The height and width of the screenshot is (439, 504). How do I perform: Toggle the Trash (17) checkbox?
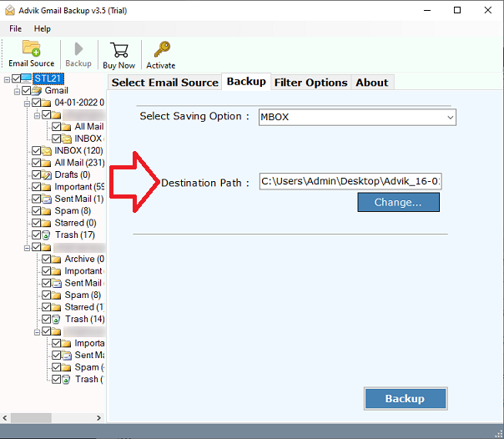point(37,235)
